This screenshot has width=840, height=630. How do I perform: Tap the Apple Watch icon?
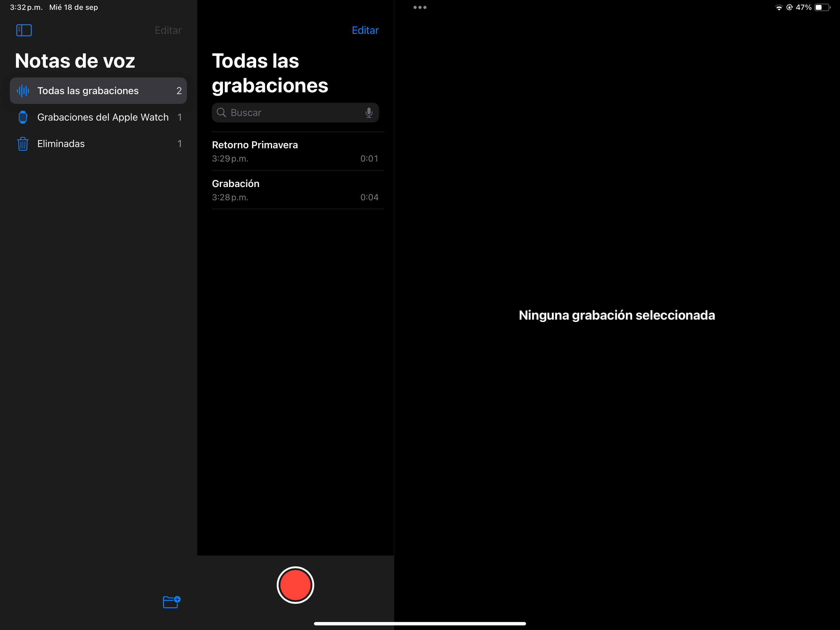[x=23, y=118]
